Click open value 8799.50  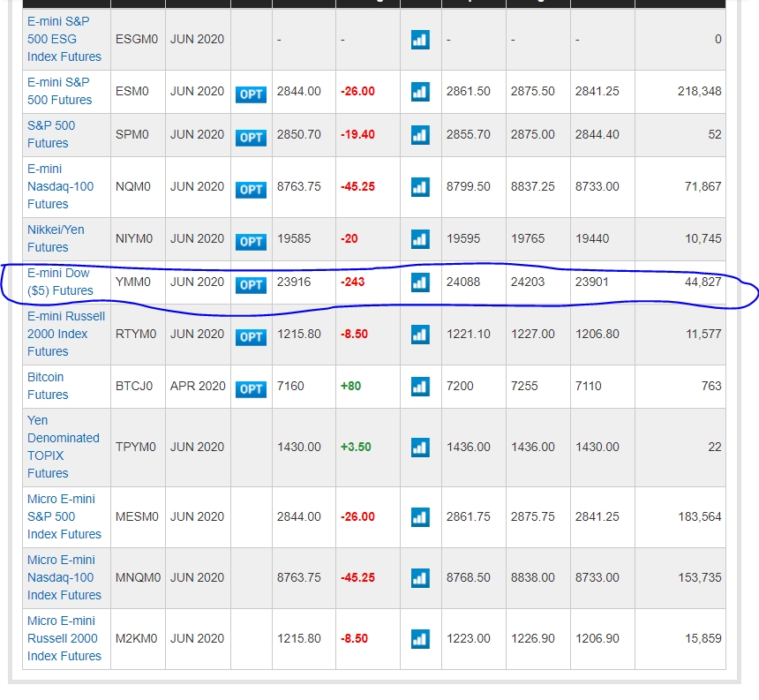(x=468, y=186)
